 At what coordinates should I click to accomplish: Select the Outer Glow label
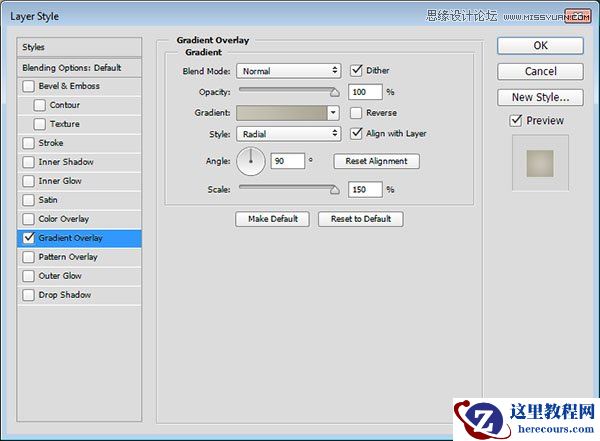click(x=60, y=276)
